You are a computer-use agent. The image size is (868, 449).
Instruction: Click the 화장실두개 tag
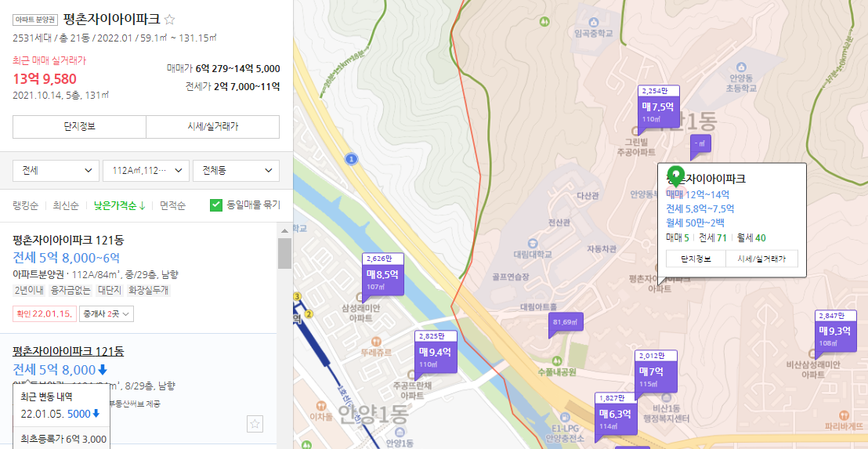[x=149, y=289]
